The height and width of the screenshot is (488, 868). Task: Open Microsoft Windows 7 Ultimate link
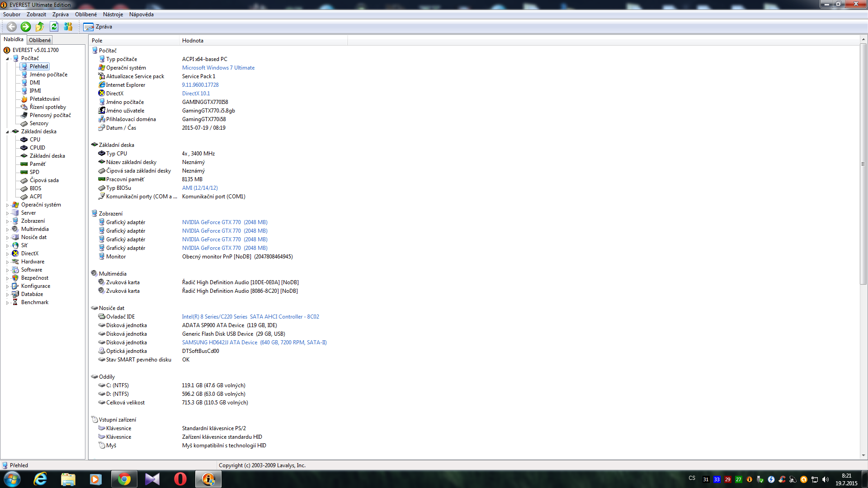(218, 68)
